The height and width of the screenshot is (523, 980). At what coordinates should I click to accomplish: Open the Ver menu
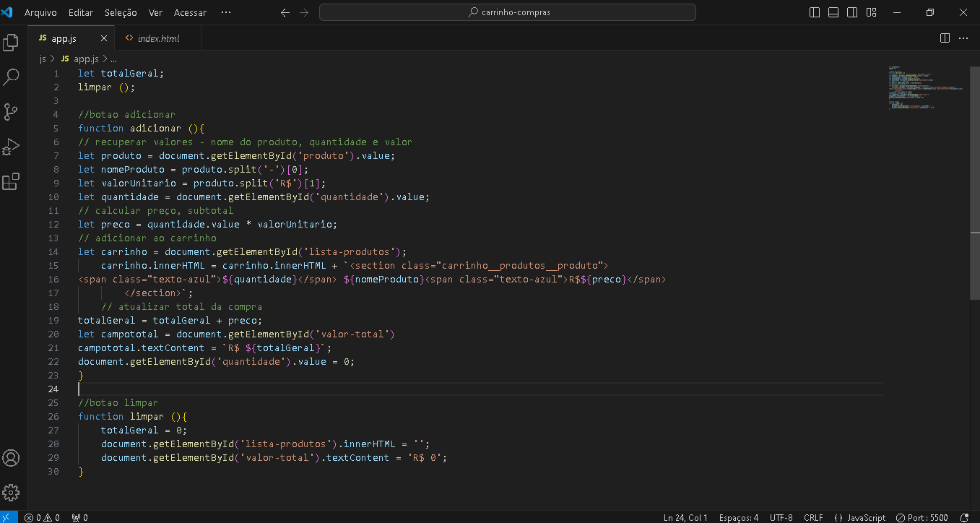click(x=155, y=12)
